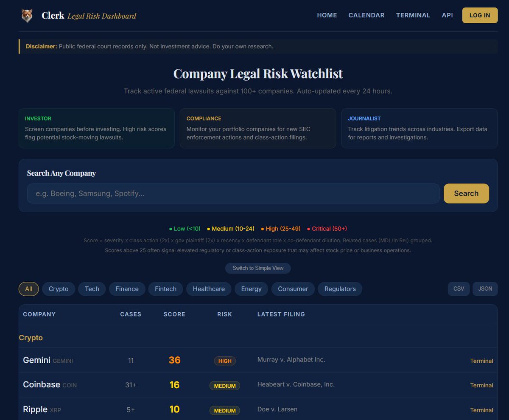Image resolution: width=509 pixels, height=420 pixels.
Task: Select the COMPLIANCE use-case card
Action: 258,128
